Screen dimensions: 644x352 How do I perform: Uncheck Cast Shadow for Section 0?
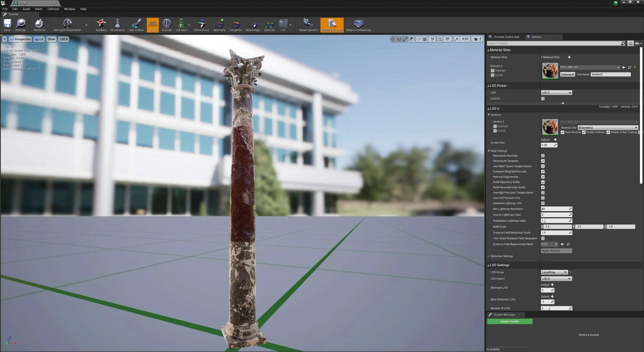pyautogui.click(x=563, y=132)
